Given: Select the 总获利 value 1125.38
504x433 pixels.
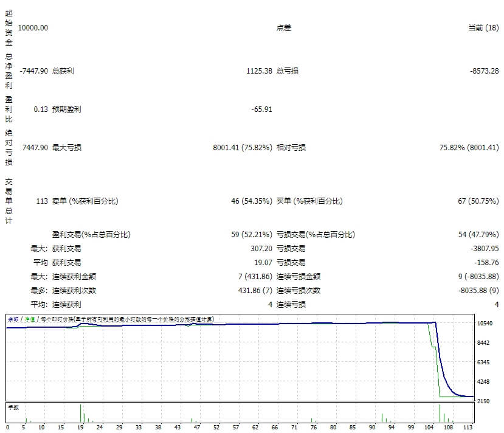Looking at the screenshot, I should click(x=260, y=71).
